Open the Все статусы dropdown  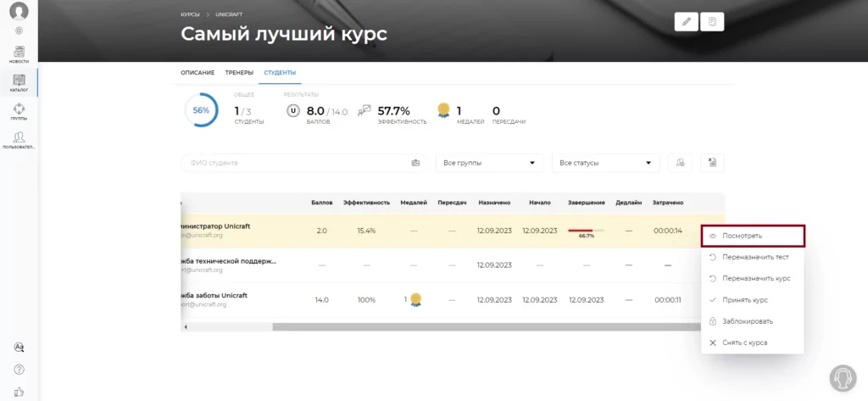click(x=605, y=163)
